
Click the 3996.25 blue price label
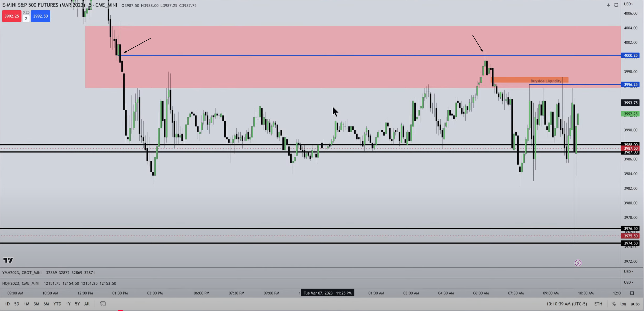pos(630,85)
